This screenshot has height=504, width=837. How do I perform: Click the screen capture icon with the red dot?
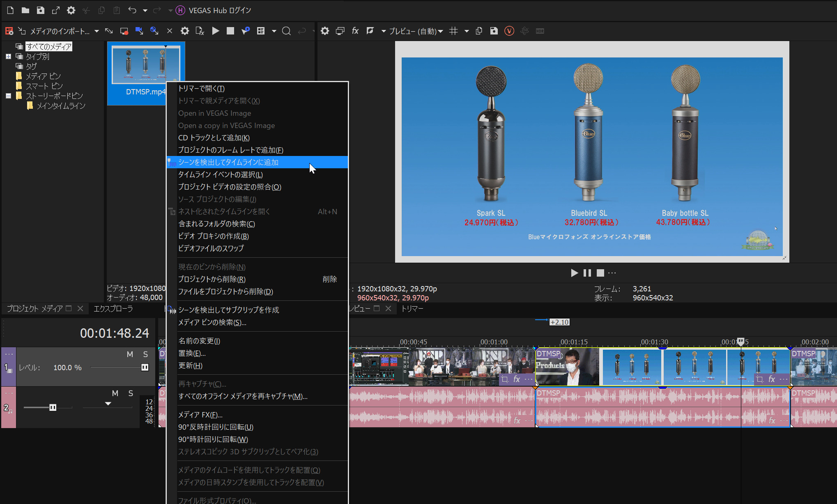124,31
